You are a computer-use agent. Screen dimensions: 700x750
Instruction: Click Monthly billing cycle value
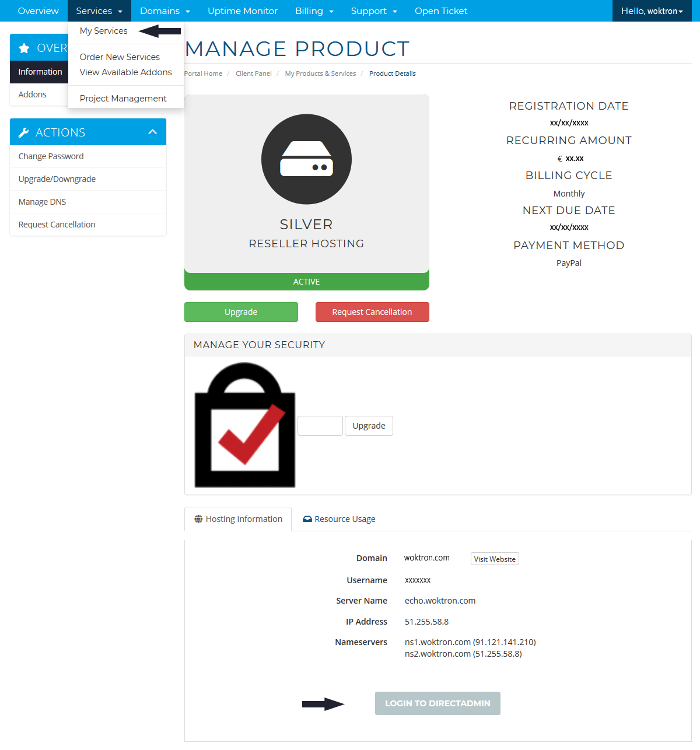point(569,194)
